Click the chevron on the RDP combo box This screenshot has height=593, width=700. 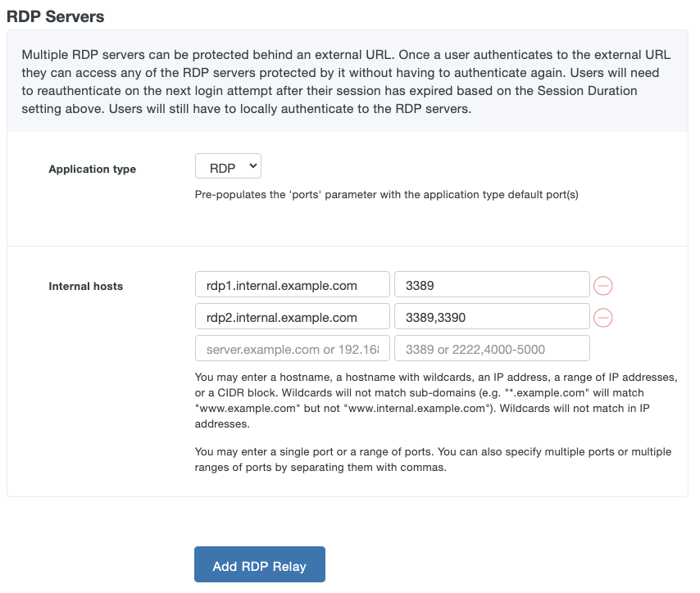point(252,165)
